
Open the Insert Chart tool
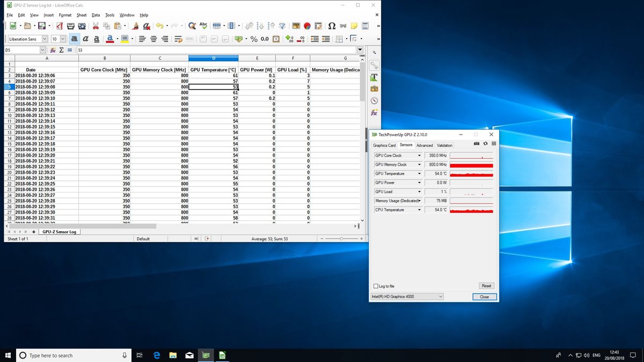(306, 25)
